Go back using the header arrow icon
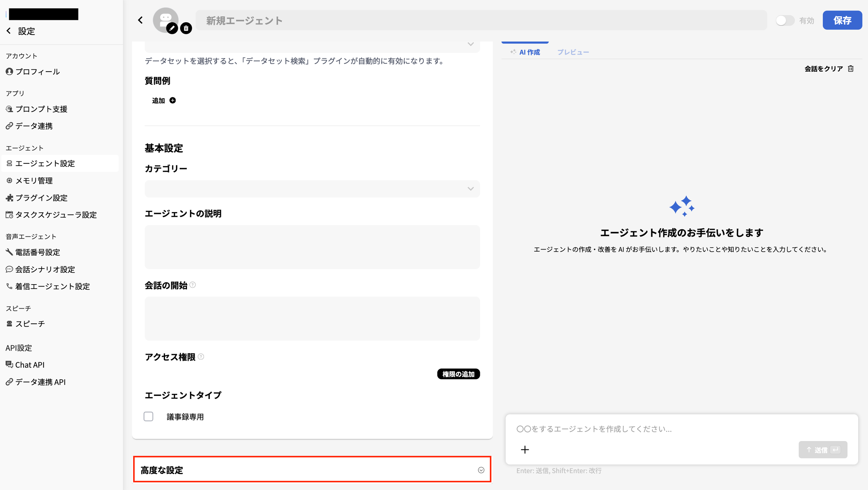This screenshot has height=490, width=868. (141, 20)
